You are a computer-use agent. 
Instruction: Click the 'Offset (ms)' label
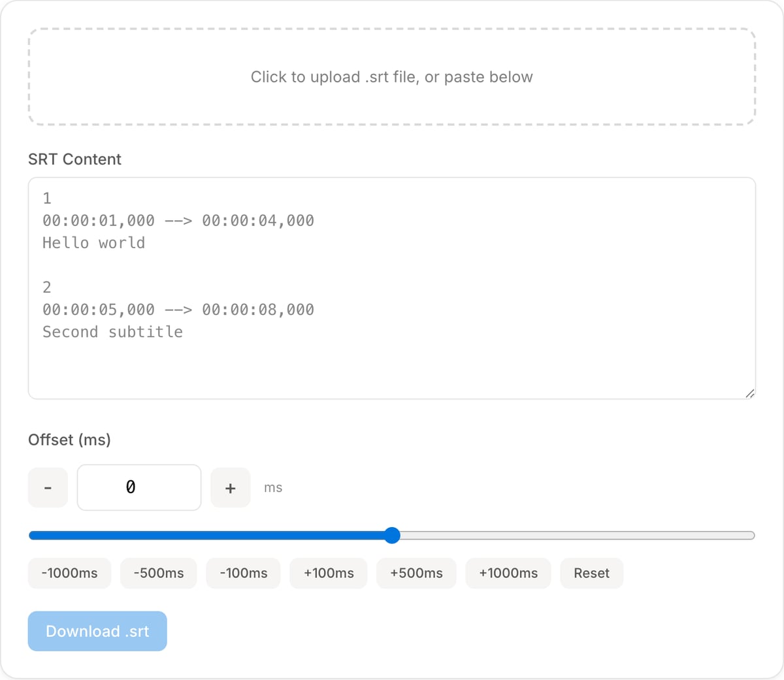coord(69,440)
